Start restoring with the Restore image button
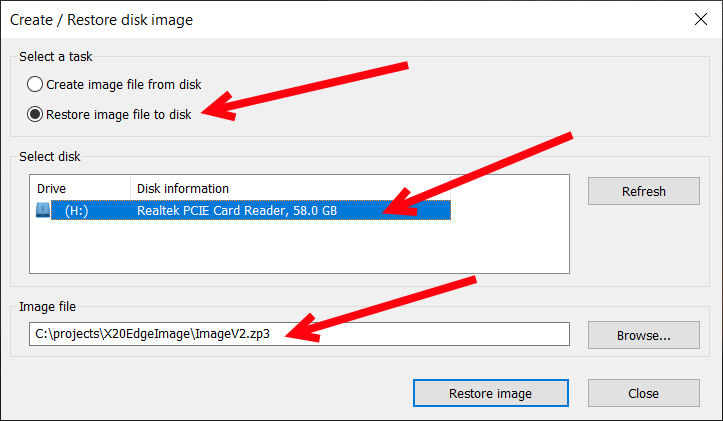 pyautogui.click(x=490, y=393)
